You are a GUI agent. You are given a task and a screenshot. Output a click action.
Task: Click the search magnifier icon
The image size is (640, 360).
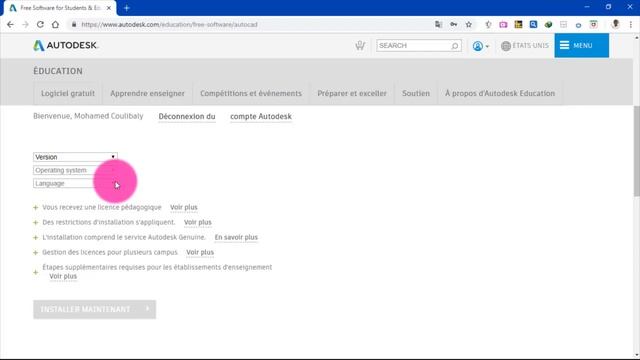pos(455,46)
